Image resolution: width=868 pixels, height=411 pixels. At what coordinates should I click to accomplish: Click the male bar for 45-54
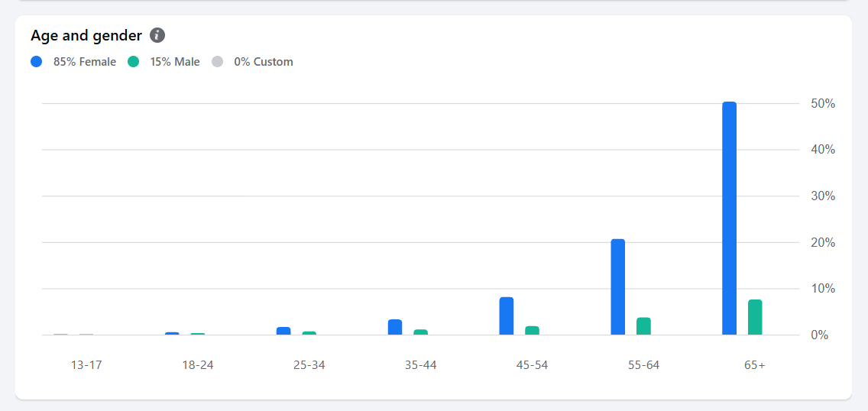click(532, 331)
